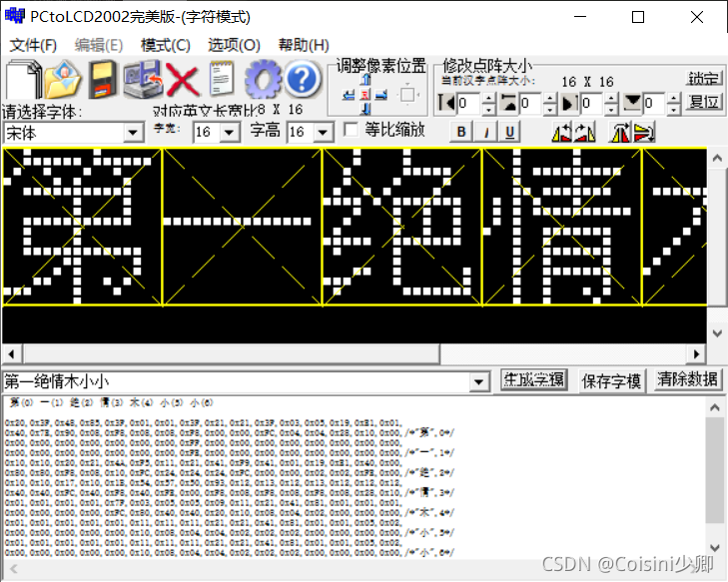Click the left-edge size number field
The width and height of the screenshot is (728, 582).
click(469, 103)
